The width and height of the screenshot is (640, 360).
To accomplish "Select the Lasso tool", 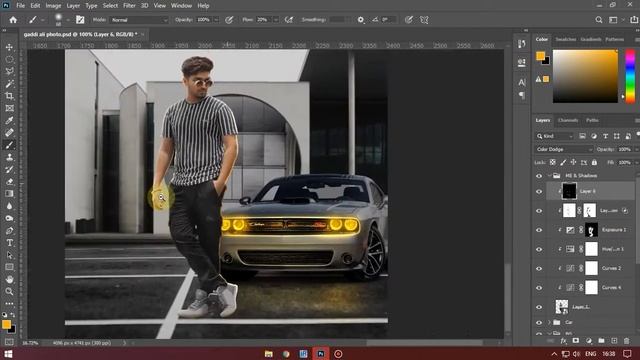I will (x=9, y=71).
